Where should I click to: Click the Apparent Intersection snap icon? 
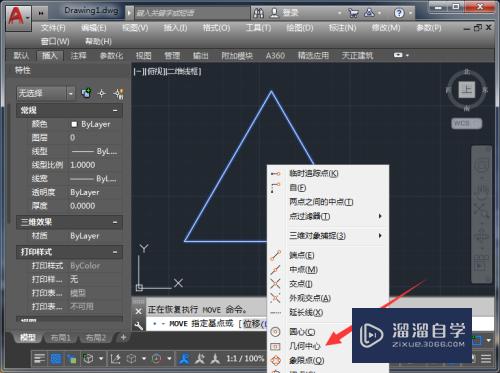tap(275, 298)
